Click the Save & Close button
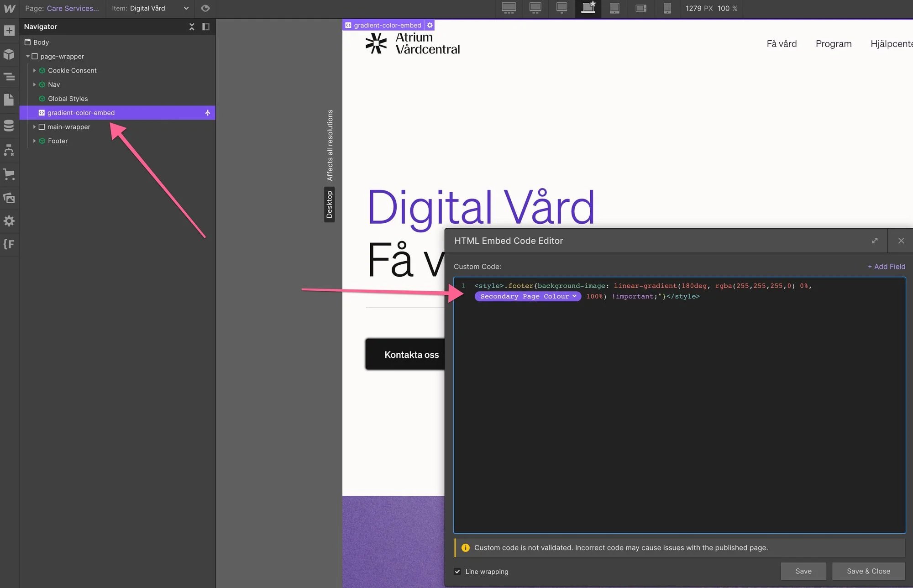913x588 pixels. (868, 571)
